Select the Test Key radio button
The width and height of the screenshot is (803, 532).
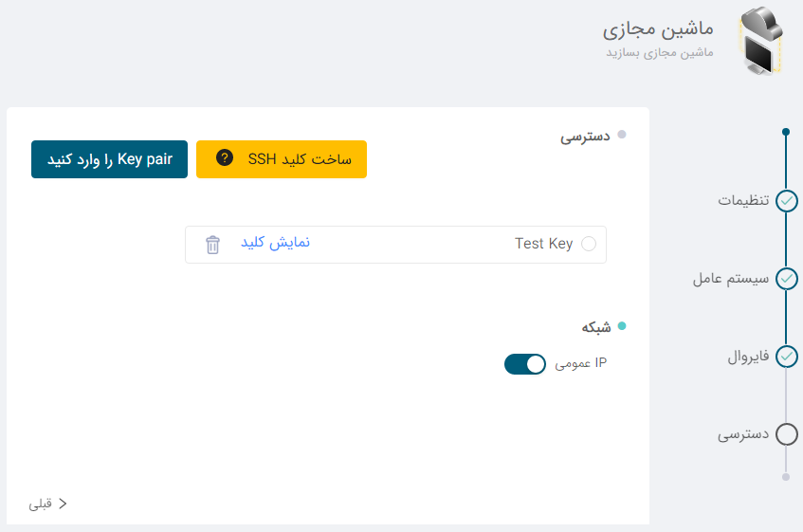pyautogui.click(x=589, y=244)
